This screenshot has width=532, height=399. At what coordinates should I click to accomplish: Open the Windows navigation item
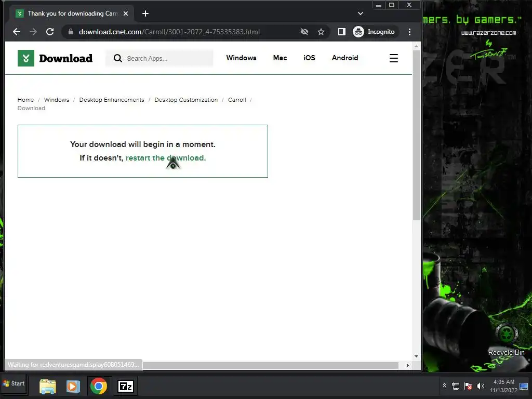241,58
